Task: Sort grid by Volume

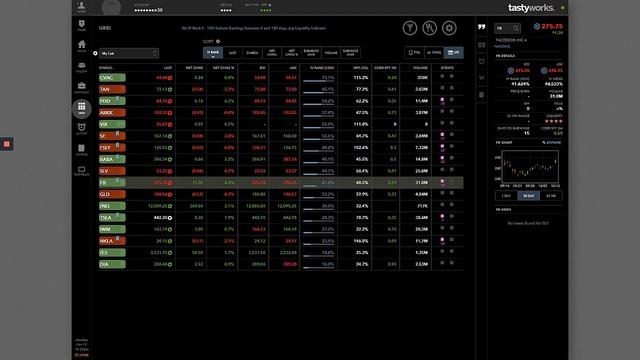Action: pos(331,53)
